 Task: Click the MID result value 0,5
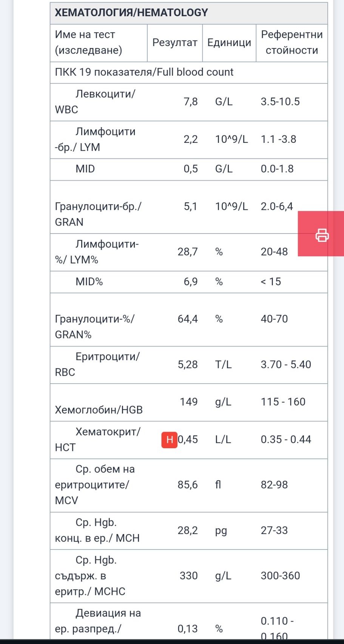pyautogui.click(x=191, y=169)
